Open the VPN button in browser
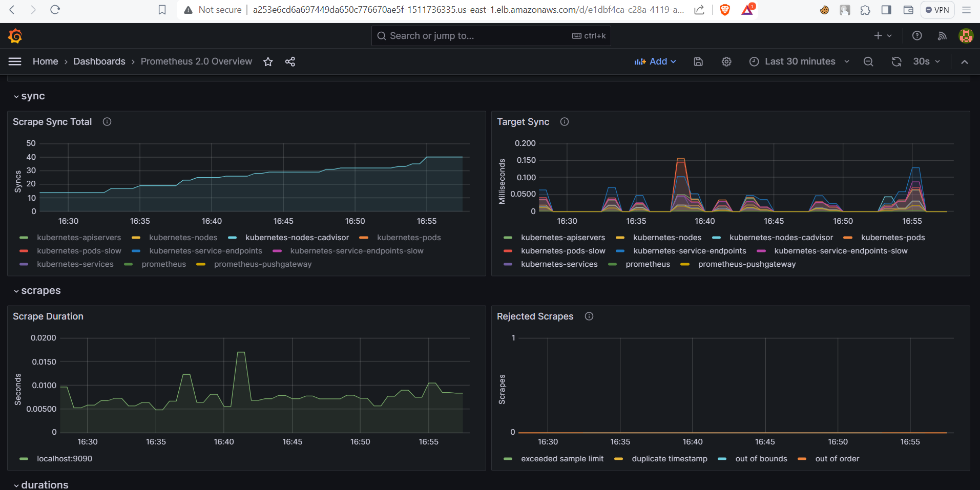980x490 pixels. [937, 10]
